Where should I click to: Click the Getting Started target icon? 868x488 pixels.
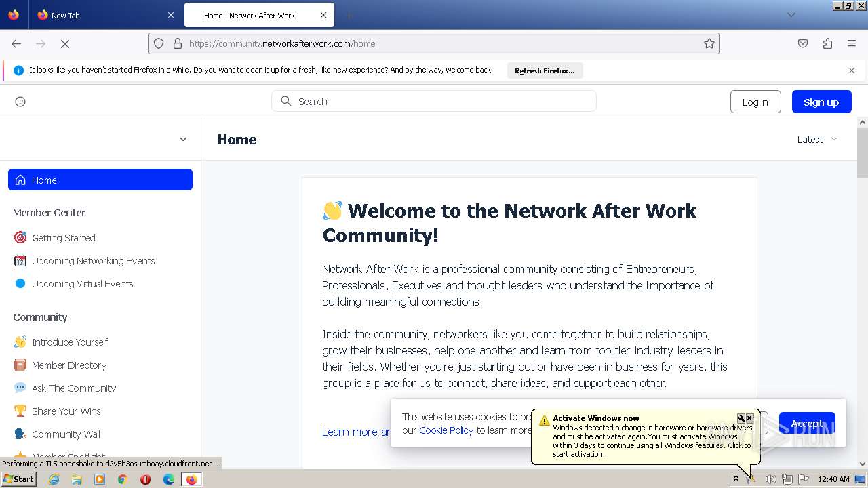[x=20, y=238]
